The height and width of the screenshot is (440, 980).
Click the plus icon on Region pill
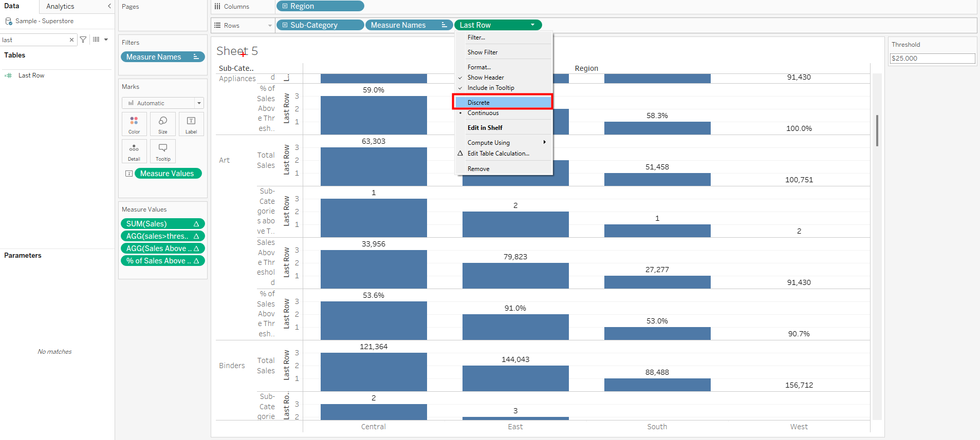(x=285, y=6)
